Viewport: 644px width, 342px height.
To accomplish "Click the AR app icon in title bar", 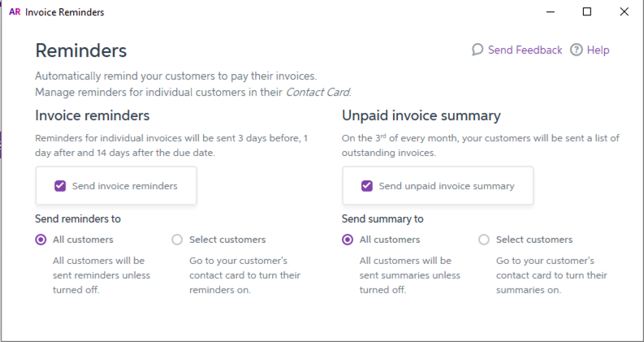I will 14,12.
